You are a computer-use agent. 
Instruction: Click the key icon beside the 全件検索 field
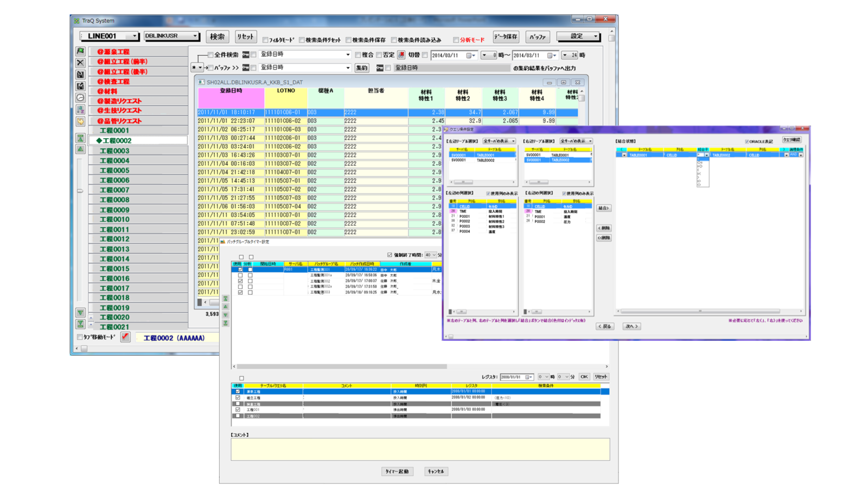pyautogui.click(x=245, y=55)
